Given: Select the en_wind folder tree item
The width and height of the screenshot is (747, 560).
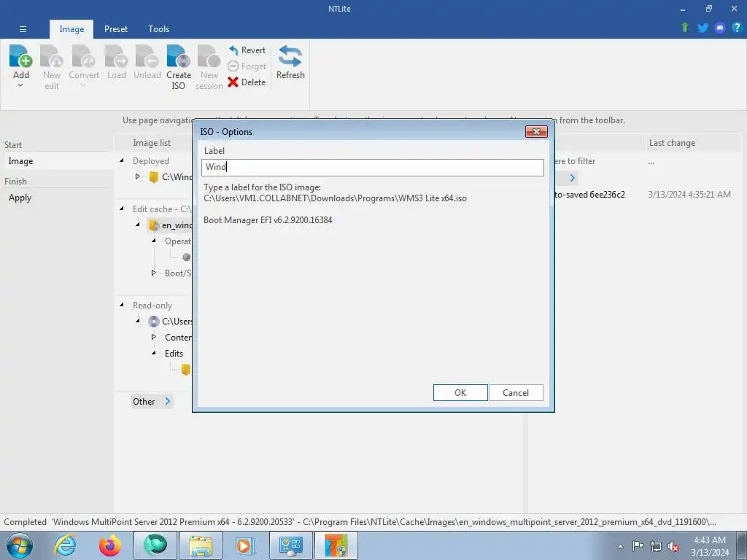Looking at the screenshot, I should click(171, 225).
